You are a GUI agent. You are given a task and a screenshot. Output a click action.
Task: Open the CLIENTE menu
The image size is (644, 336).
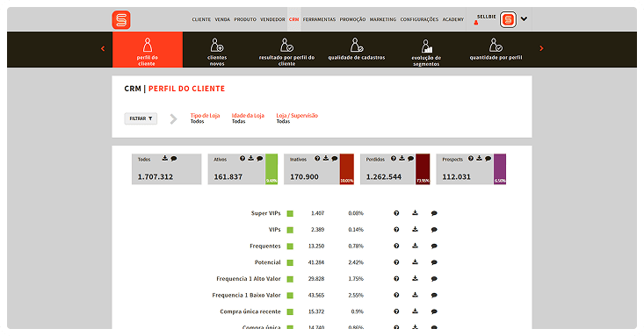point(201,19)
